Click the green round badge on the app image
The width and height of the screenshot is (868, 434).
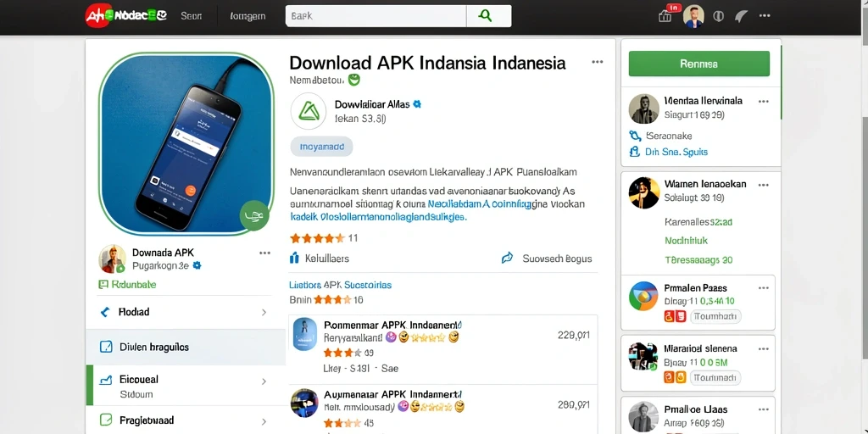(254, 215)
